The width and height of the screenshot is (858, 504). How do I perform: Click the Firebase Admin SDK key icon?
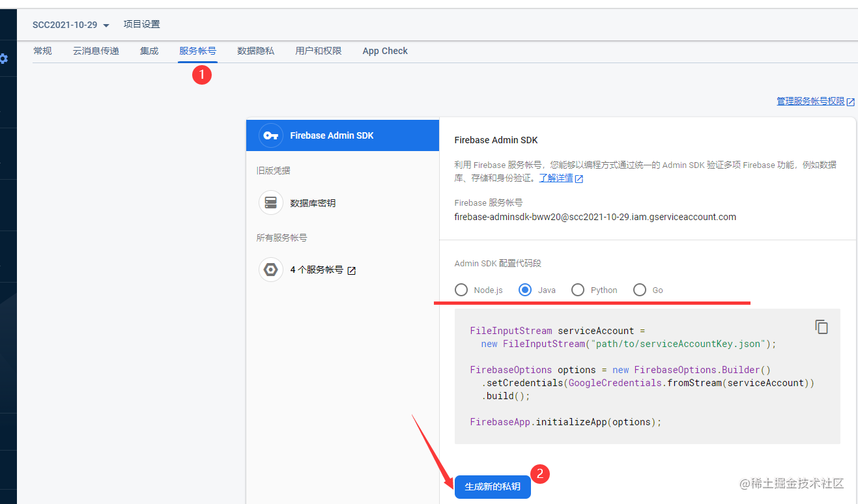270,135
